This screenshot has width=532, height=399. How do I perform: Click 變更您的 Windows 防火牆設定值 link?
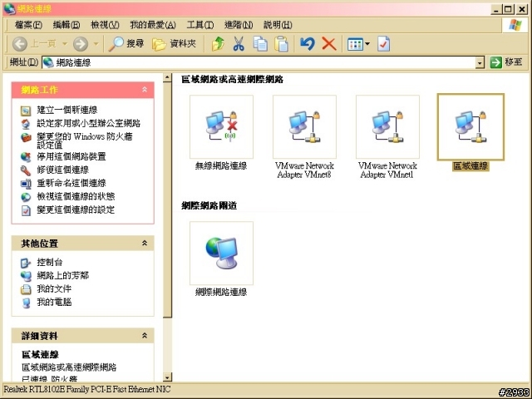click(85, 140)
